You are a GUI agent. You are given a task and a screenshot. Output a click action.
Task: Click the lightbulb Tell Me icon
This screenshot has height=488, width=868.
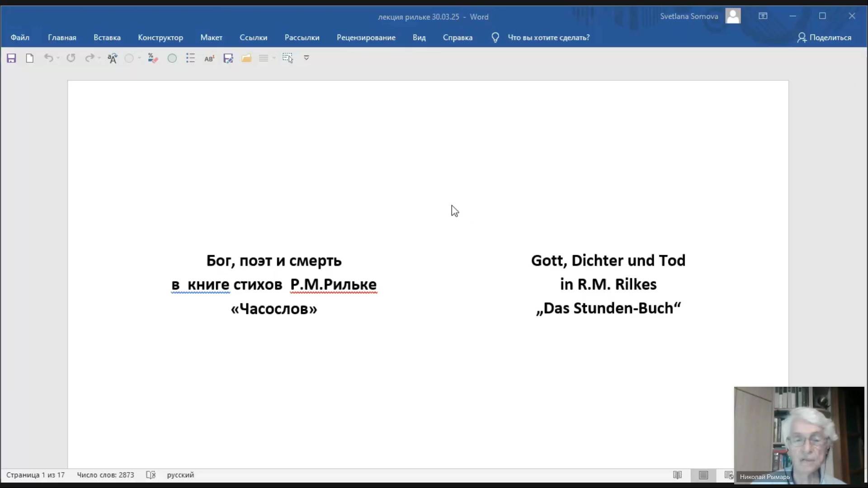click(495, 38)
